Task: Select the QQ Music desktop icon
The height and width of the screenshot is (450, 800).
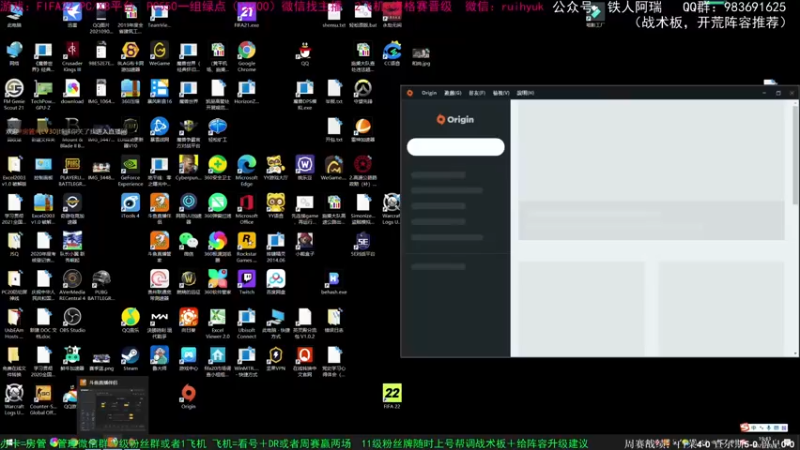Action: pos(130,320)
